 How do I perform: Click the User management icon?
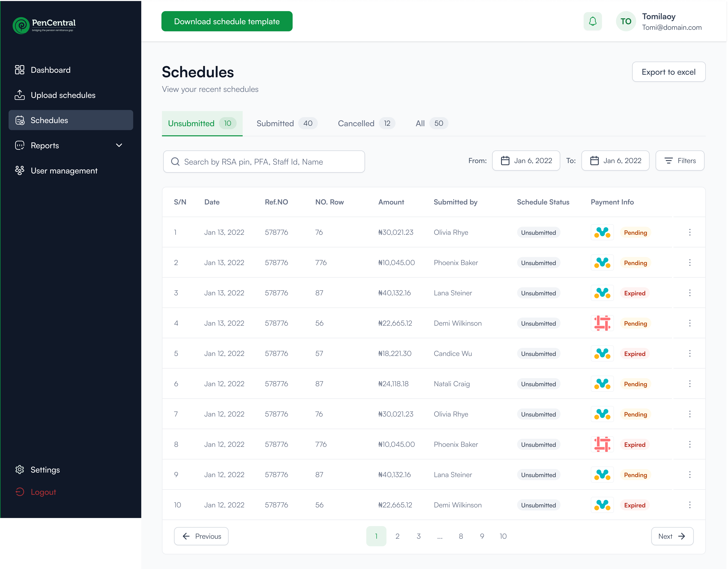pos(20,170)
